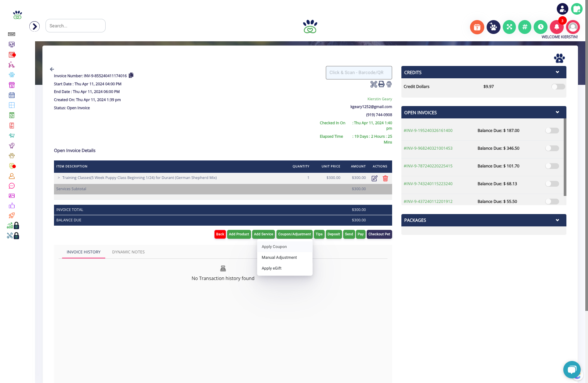This screenshot has width=588, height=383.
Task: Go back using the left arrow icon
Action: click(52, 69)
